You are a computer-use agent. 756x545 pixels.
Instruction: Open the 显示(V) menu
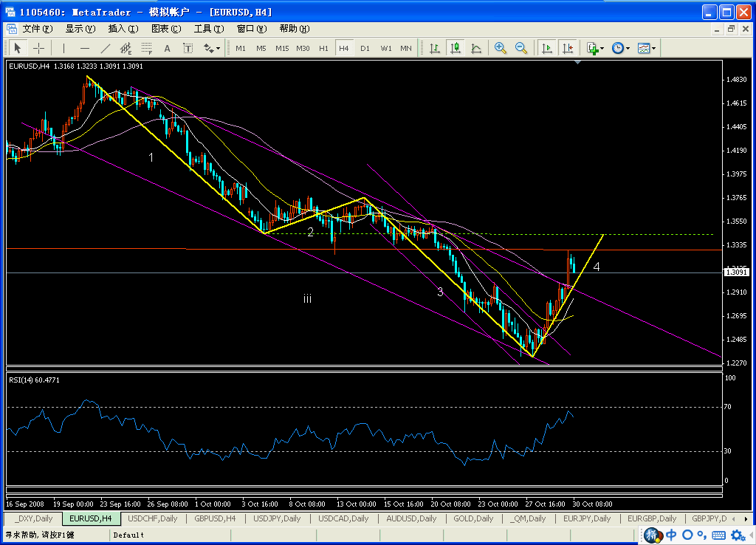pyautogui.click(x=80, y=29)
